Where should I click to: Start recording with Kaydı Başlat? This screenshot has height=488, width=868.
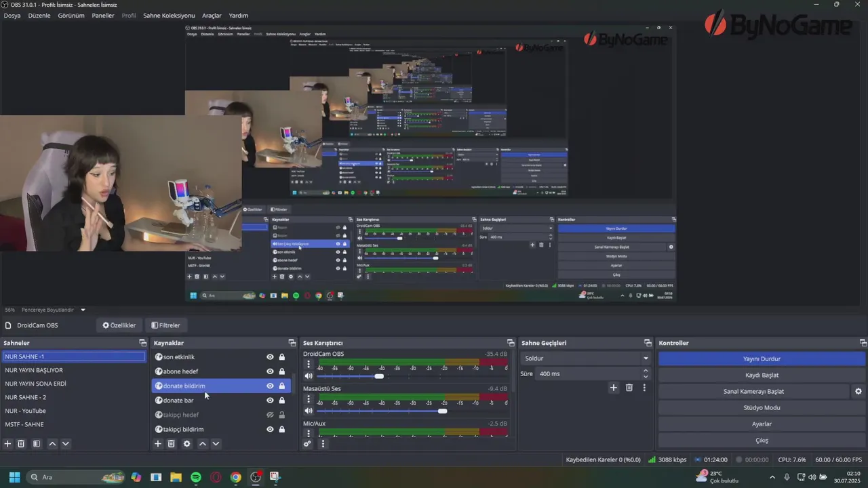(762, 375)
